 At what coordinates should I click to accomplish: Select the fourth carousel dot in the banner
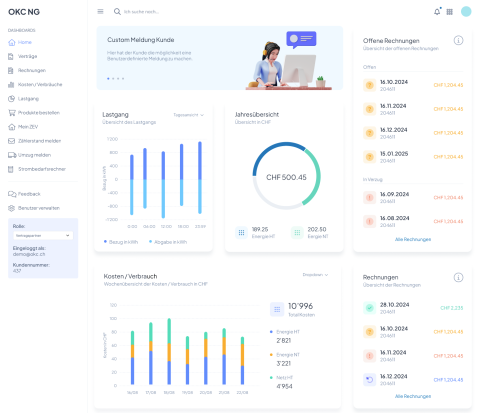point(123,79)
